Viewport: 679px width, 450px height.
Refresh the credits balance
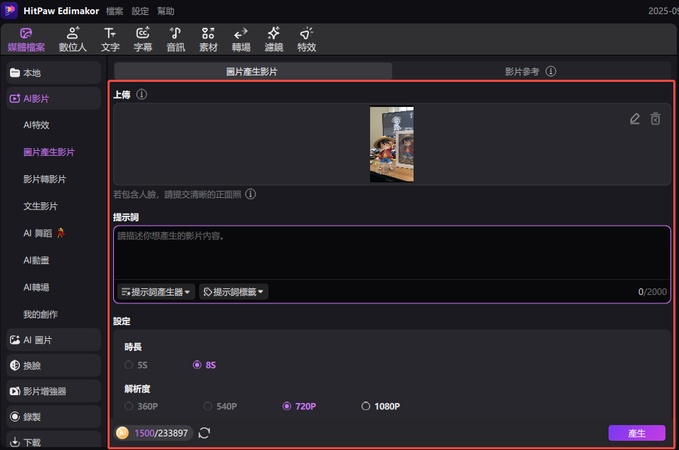[204, 433]
